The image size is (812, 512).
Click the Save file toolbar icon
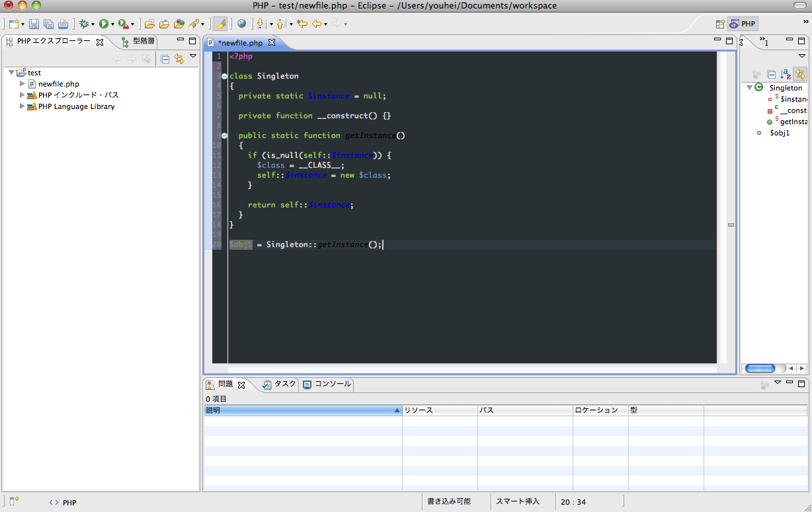(x=34, y=24)
